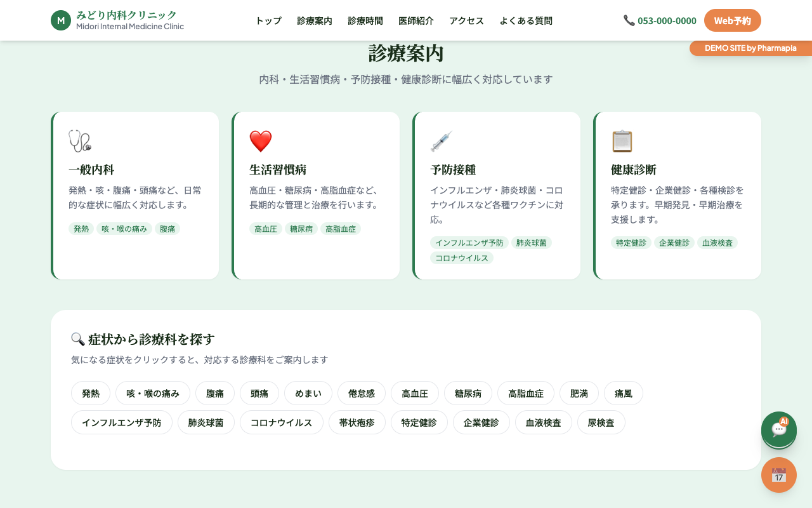Click the DEMO SITE by Pharmapia banner
The height and width of the screenshot is (508, 812).
point(750,48)
